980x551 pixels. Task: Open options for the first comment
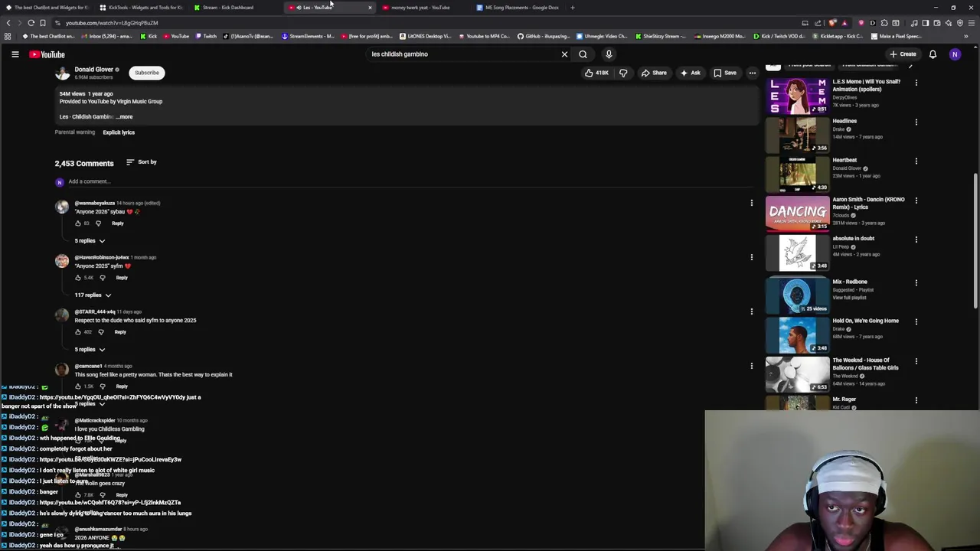pyautogui.click(x=751, y=203)
